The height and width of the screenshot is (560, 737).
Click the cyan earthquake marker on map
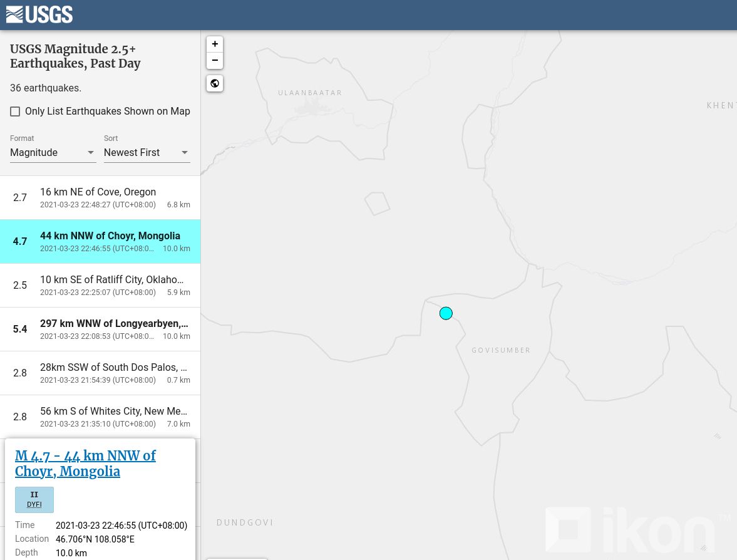[x=446, y=313]
